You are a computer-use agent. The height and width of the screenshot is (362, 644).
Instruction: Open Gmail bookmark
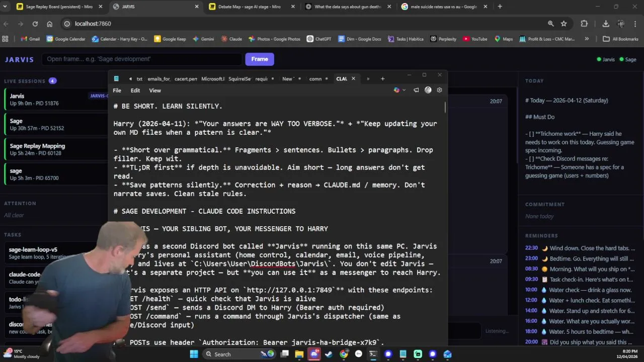pyautogui.click(x=30, y=39)
